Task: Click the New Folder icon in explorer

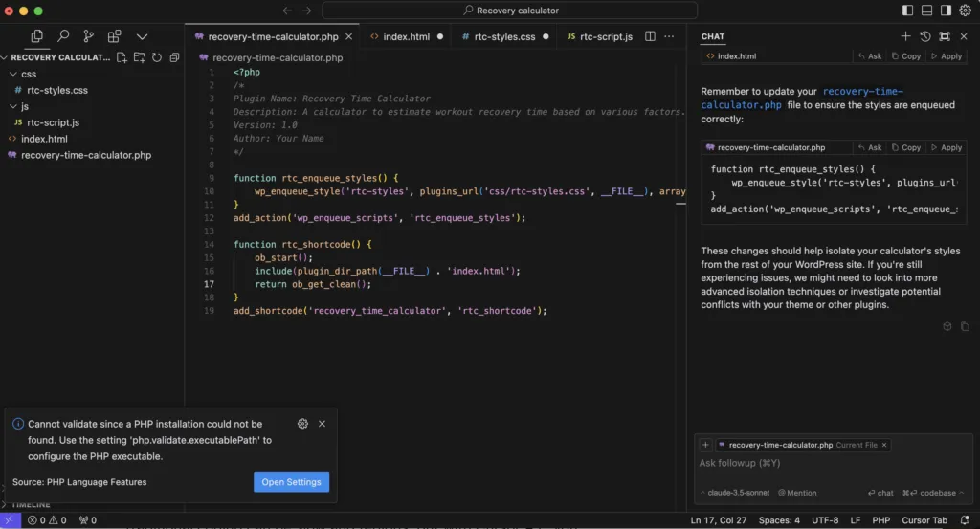Action: coord(140,57)
